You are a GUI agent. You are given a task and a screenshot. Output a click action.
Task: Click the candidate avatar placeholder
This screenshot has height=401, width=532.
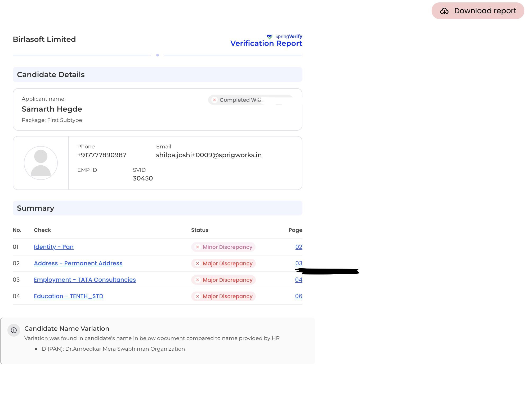coord(41,163)
